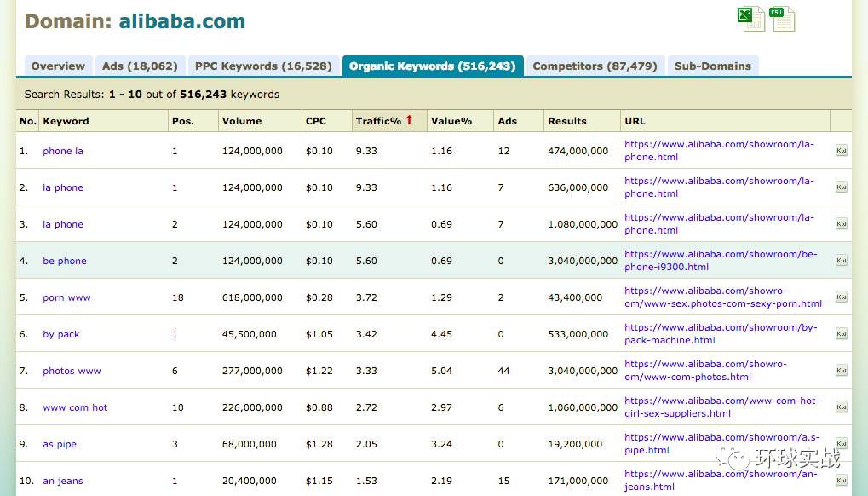Click the Kw icon in the 'an jeans' row

click(x=842, y=480)
